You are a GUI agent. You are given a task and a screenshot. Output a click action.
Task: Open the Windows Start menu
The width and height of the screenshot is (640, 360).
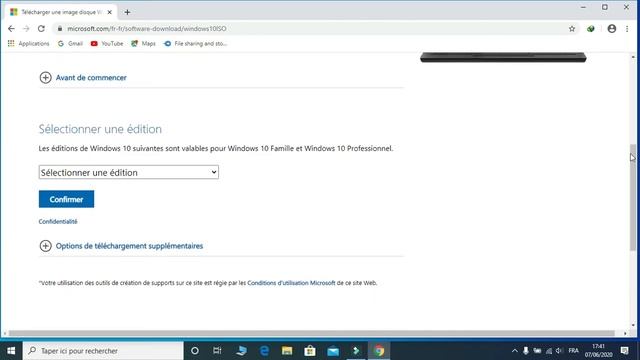click(11, 351)
